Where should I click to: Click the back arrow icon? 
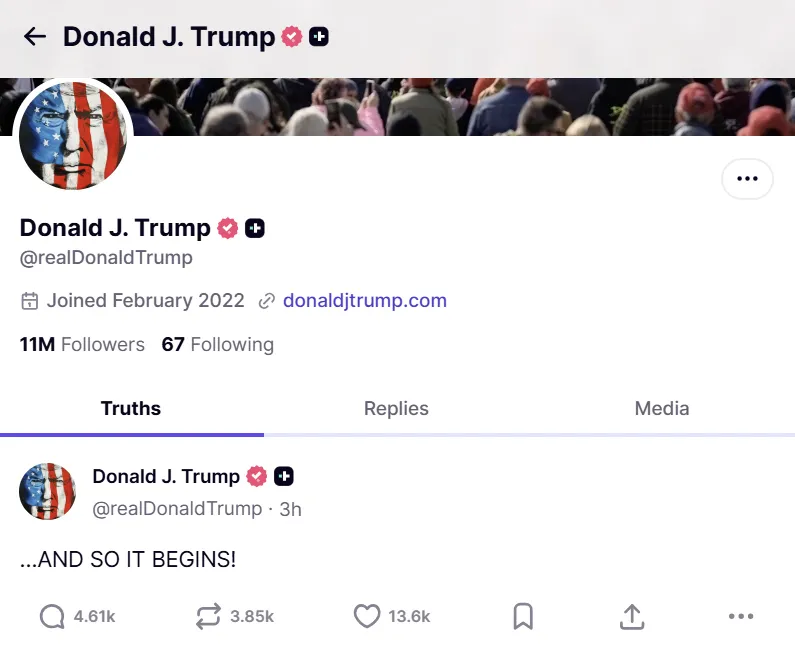(x=35, y=37)
